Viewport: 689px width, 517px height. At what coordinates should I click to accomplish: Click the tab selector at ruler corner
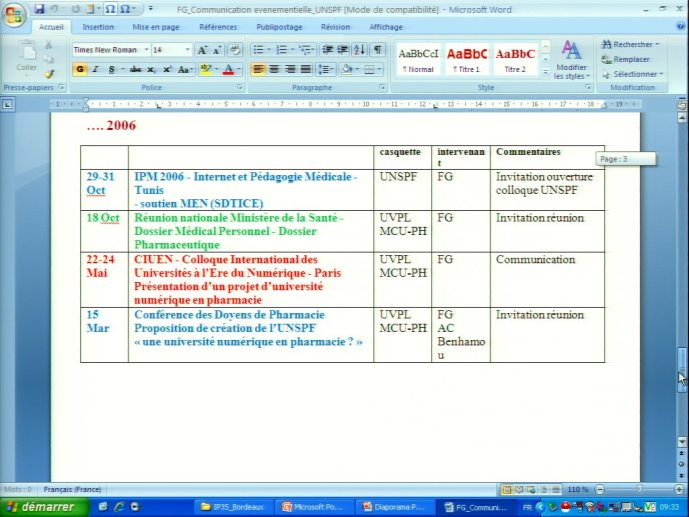pyautogui.click(x=7, y=105)
